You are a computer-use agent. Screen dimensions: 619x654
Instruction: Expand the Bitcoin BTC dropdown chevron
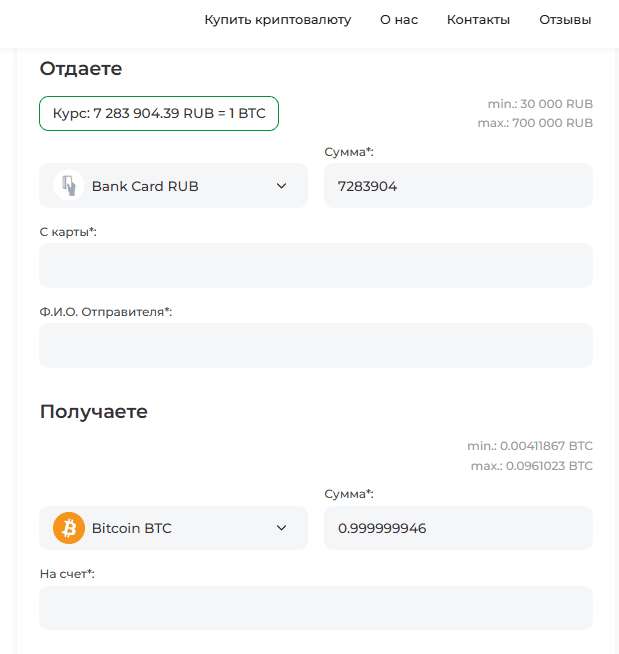tap(282, 528)
